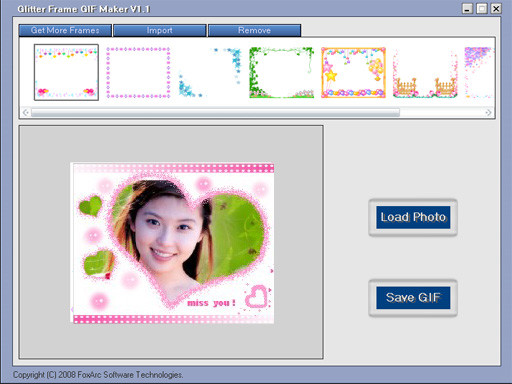Pick the blue stars corner frame
Image resolution: width=512 pixels, height=384 pixels.
[x=209, y=72]
